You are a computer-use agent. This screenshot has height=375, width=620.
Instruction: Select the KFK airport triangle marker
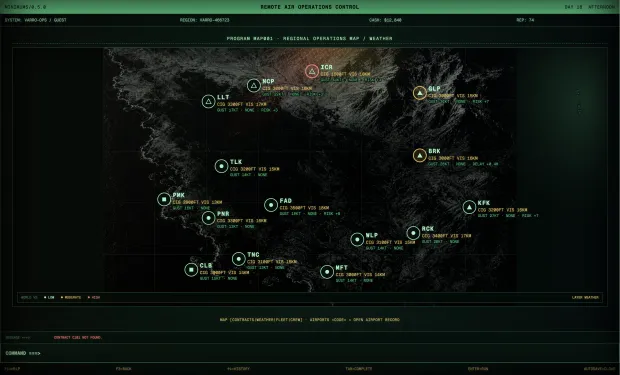[x=469, y=207]
